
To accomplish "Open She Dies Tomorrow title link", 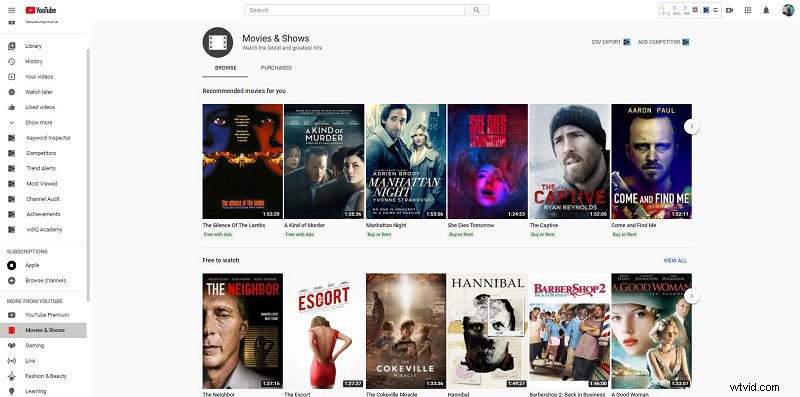I will (x=471, y=225).
